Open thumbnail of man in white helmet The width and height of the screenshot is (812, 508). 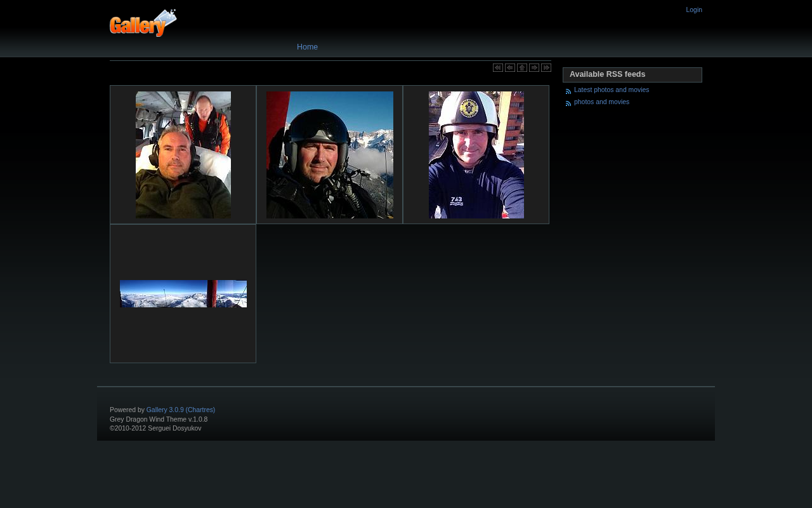point(476,155)
